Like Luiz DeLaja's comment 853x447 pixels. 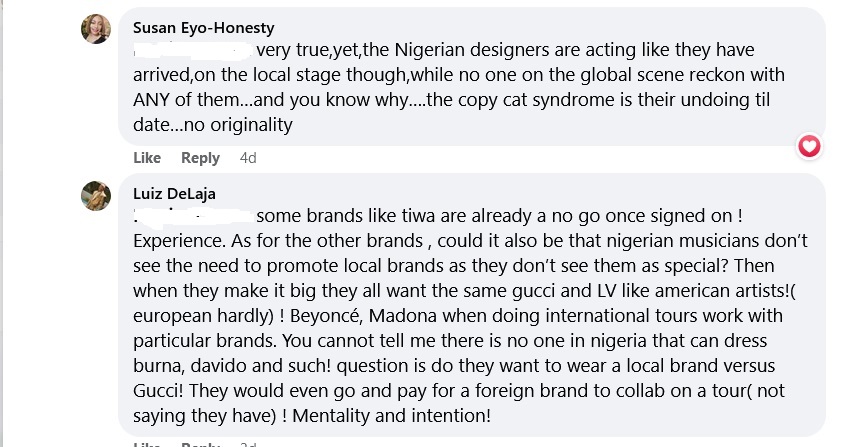(x=147, y=443)
